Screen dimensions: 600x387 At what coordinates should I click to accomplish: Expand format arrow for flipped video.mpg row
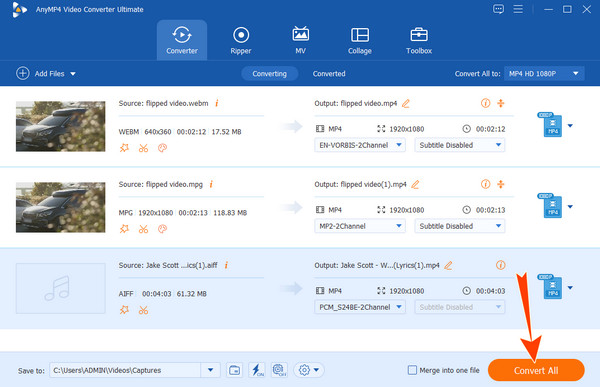point(570,207)
